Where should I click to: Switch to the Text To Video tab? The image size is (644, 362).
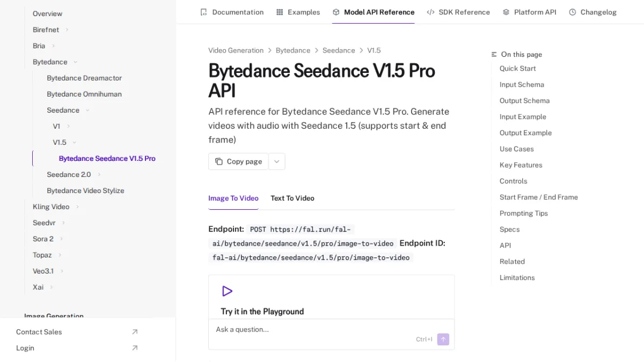[x=292, y=198]
